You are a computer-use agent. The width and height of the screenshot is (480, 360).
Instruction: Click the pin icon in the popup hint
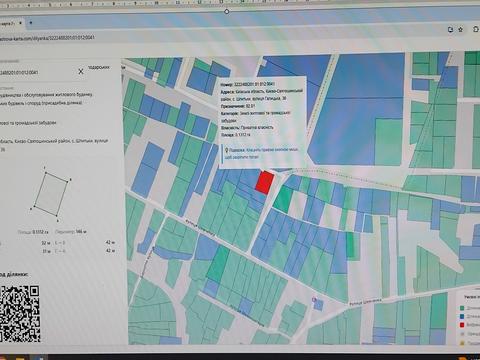tap(227, 150)
